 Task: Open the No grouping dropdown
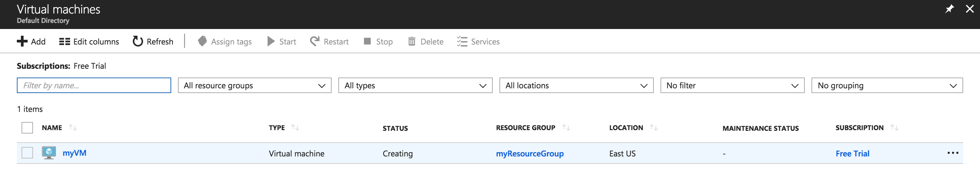point(887,86)
